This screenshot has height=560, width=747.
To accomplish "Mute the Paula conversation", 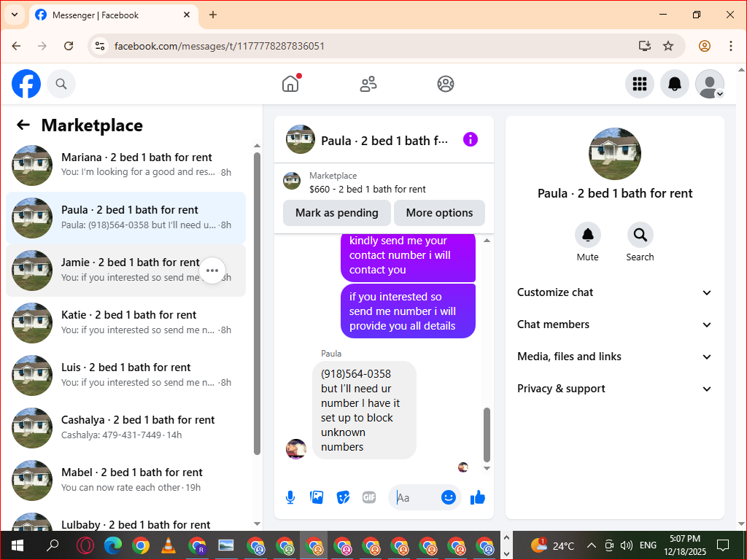I will (x=587, y=236).
